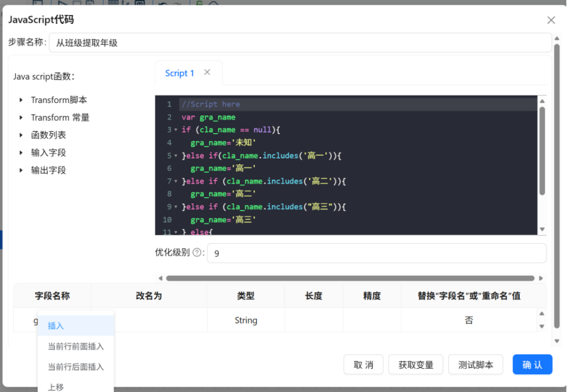Click the 获取变量 button
Image resolution: width=567 pixels, height=392 pixels.
click(416, 365)
